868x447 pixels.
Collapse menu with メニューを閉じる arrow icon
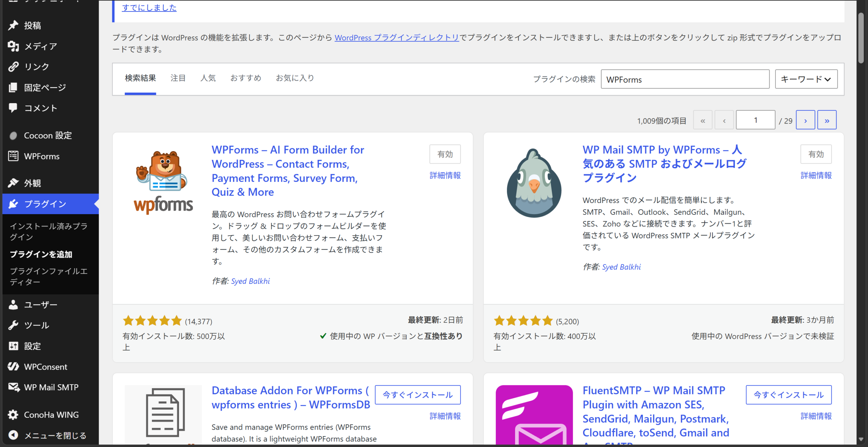[x=13, y=435]
